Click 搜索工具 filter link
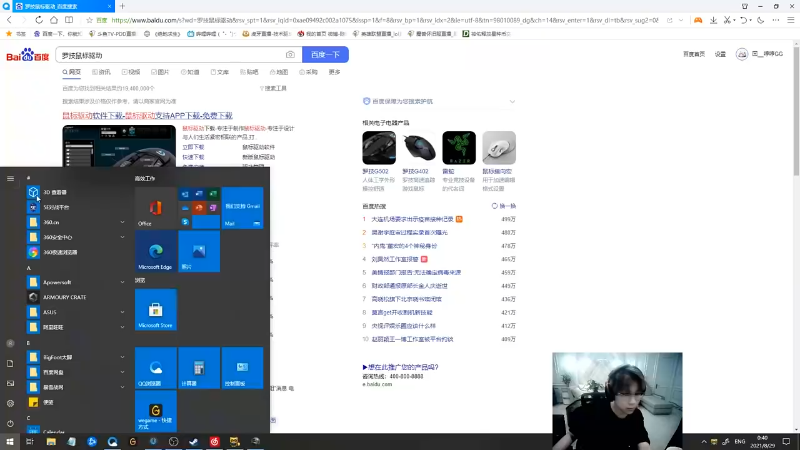The image size is (800, 450). pos(273,88)
